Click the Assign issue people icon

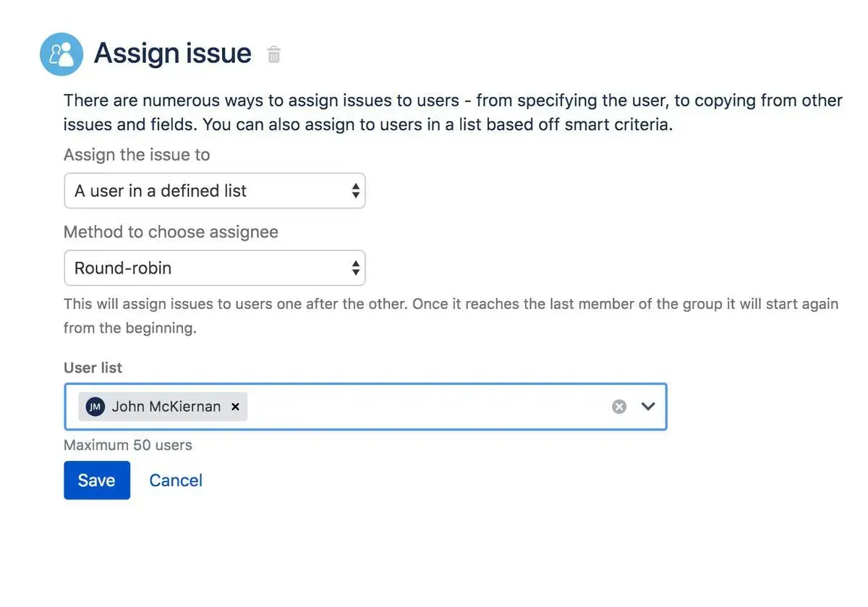[61, 54]
